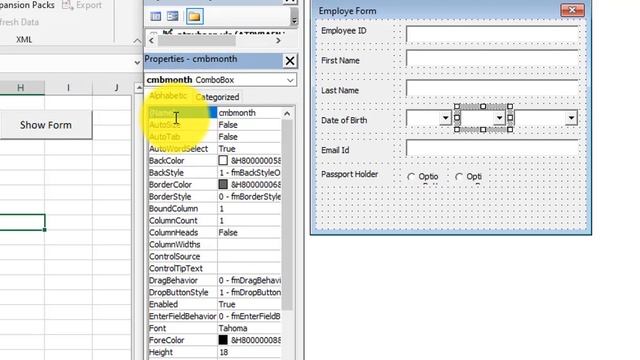The height and width of the screenshot is (360, 640).
Task: Select the AutoTab property row
Action: click(214, 137)
